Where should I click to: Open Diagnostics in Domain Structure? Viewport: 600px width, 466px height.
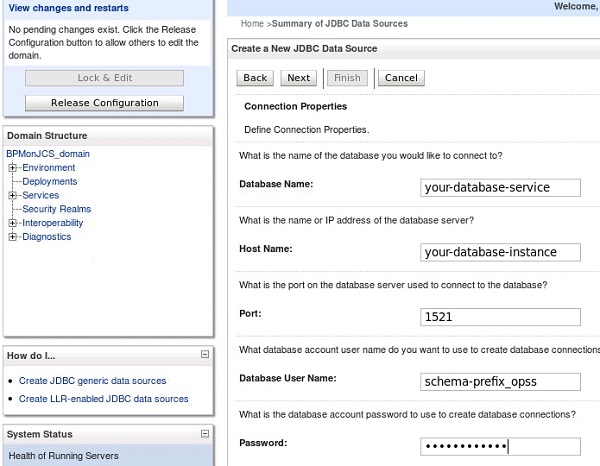tap(47, 237)
